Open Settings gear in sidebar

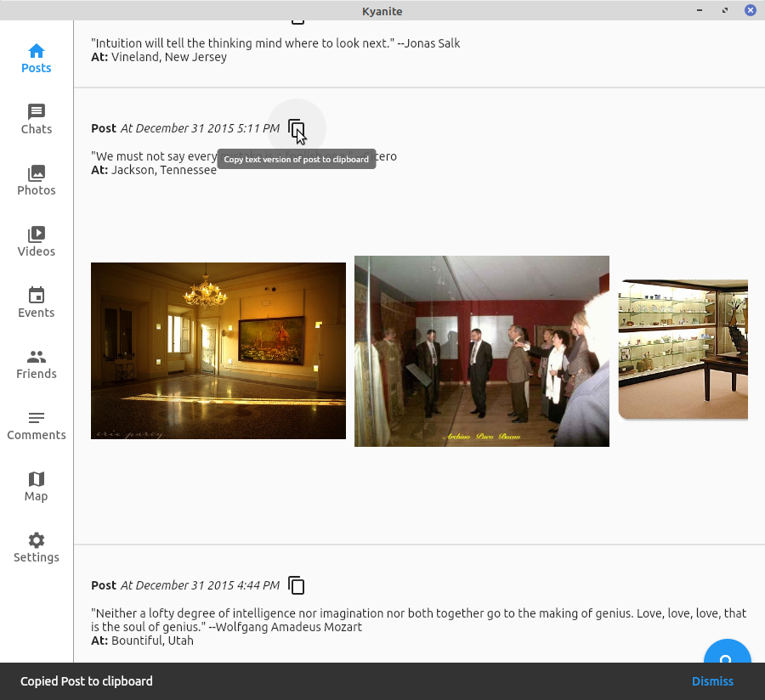pyautogui.click(x=37, y=540)
